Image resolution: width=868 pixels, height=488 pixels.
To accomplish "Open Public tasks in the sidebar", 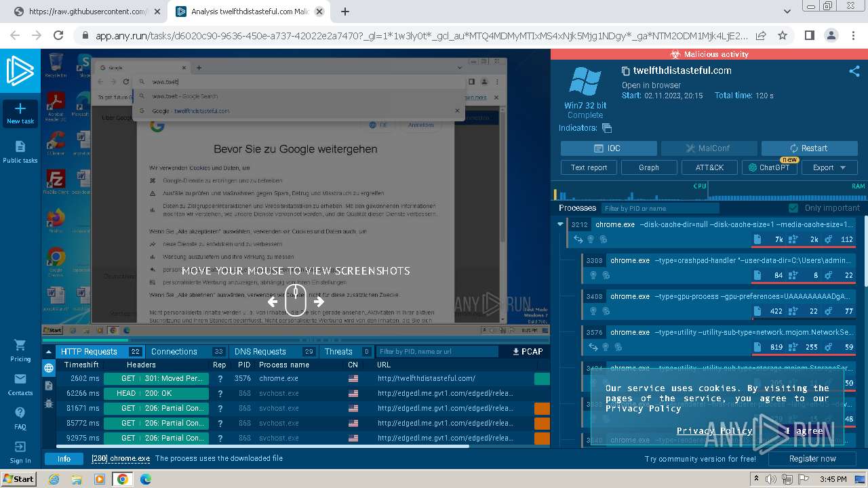I will pyautogui.click(x=20, y=152).
